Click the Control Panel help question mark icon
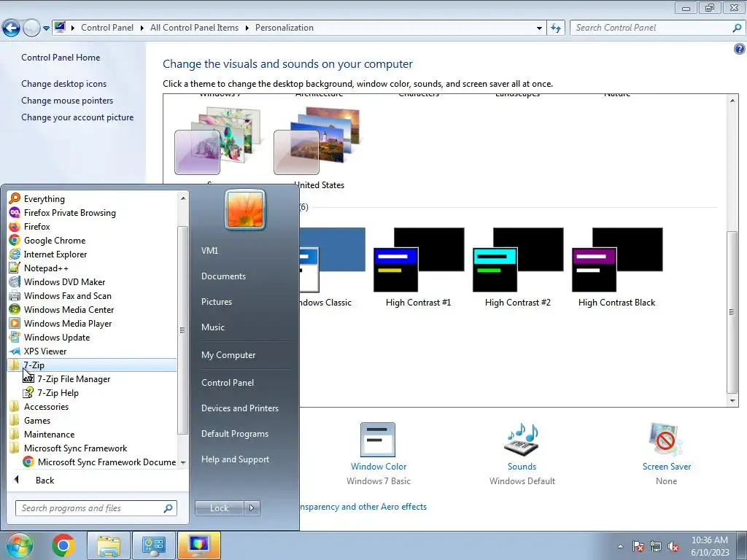This screenshot has height=560, width=747. tap(739, 49)
